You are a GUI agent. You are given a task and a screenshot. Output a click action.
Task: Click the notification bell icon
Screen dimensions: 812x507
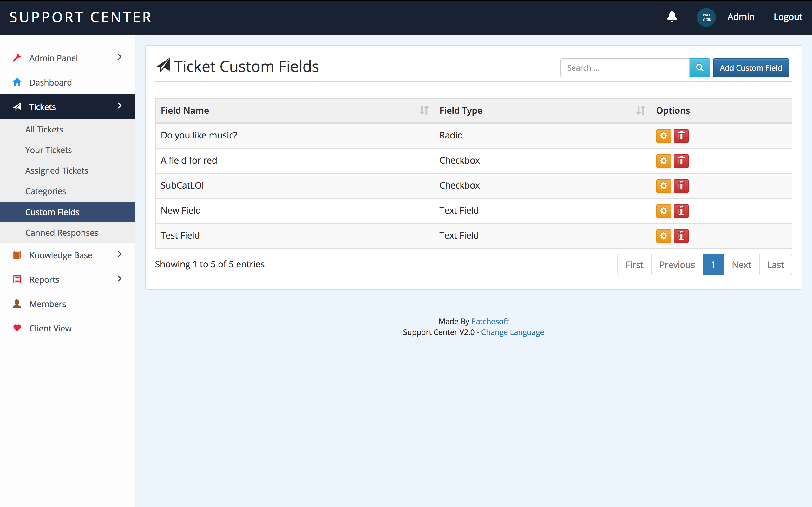(671, 17)
